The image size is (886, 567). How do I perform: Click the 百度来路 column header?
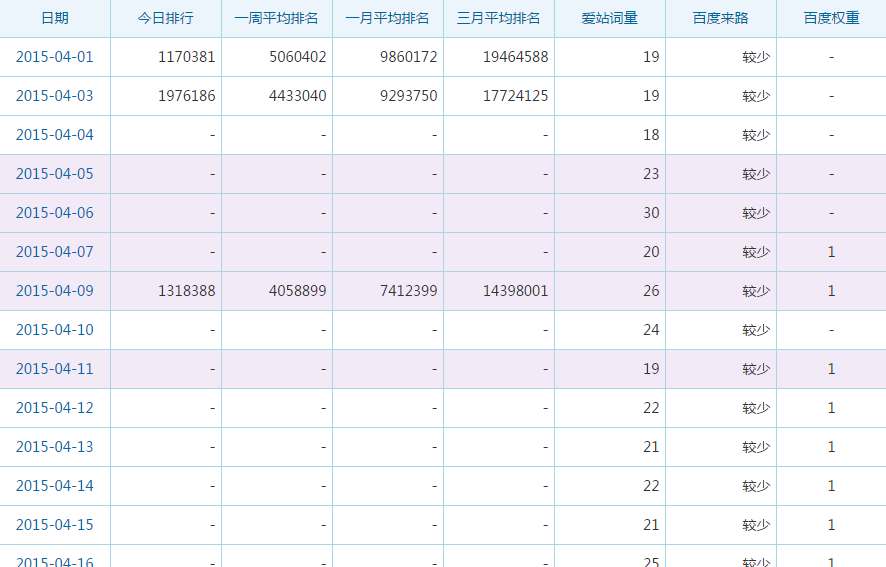point(720,18)
